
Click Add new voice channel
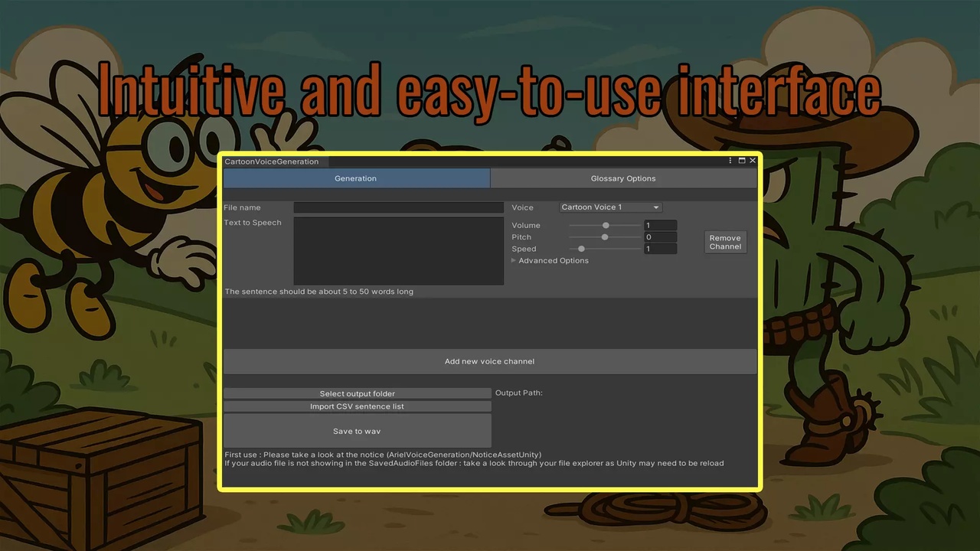click(x=490, y=361)
